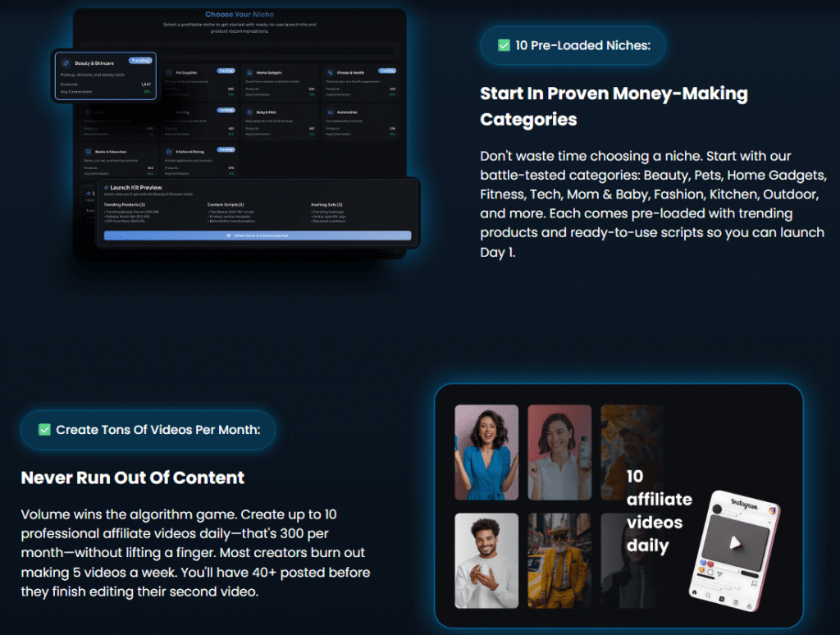
Task: Click the Pet Supplies heart icon
Action: click(168, 72)
